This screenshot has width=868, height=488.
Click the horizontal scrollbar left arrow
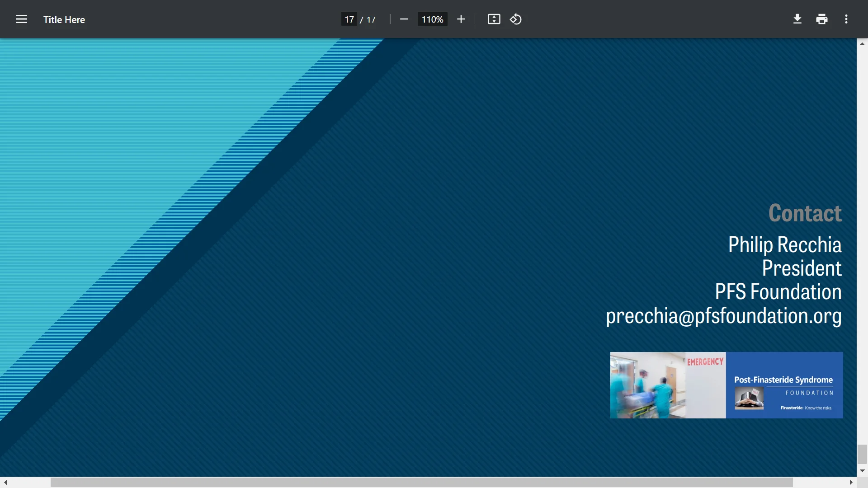5,483
